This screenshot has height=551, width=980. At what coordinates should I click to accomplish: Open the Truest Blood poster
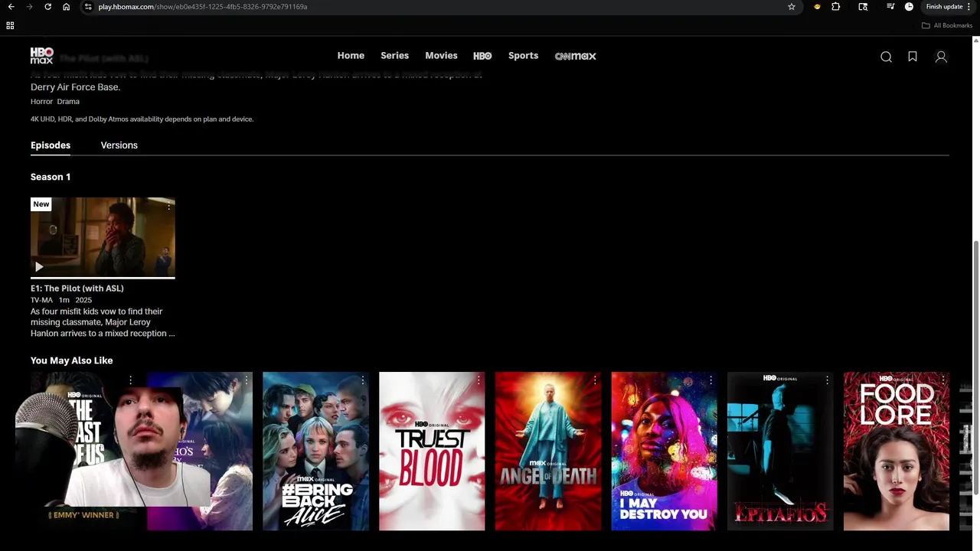432,452
